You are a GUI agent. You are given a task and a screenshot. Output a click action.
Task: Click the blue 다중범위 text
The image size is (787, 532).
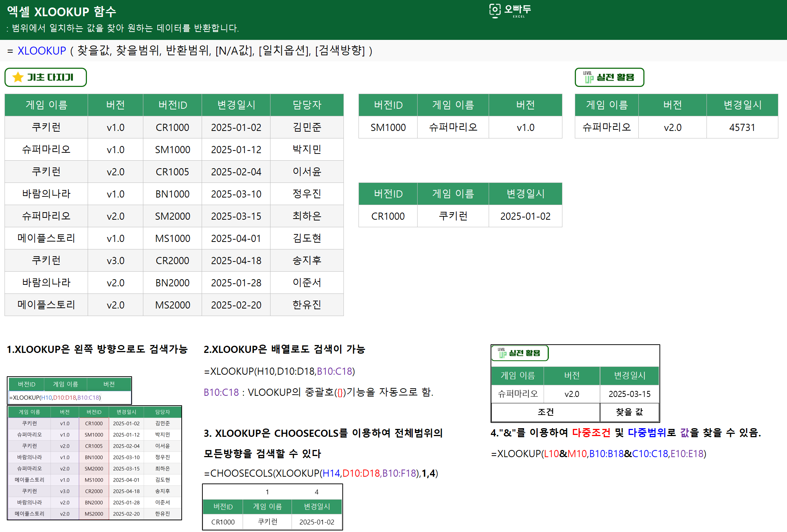pyautogui.click(x=647, y=433)
